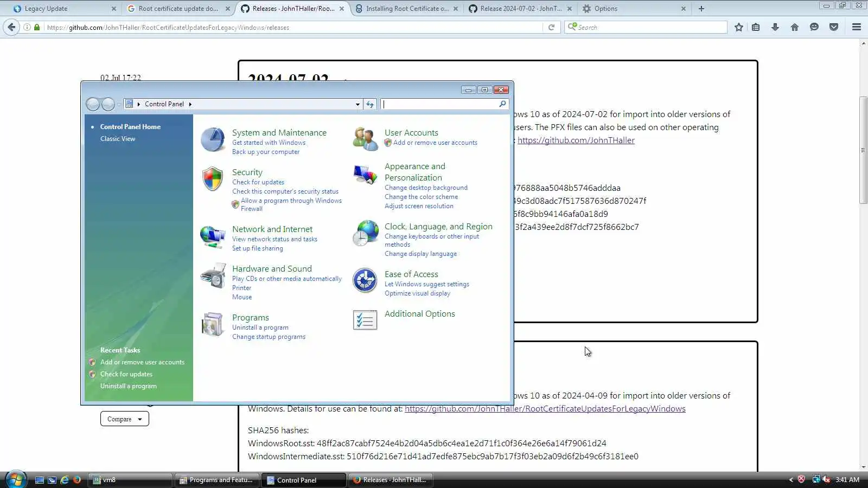
Task: Open the Compare dropdown on the releases page
Action: (125, 419)
